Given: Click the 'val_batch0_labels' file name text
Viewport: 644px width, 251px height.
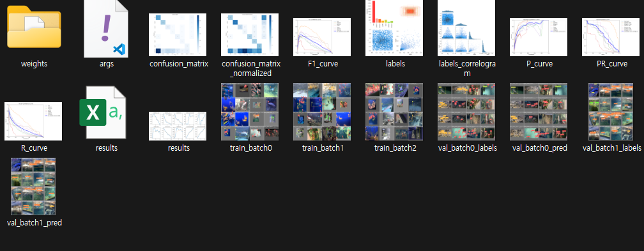Looking at the screenshot, I should pyautogui.click(x=467, y=148).
